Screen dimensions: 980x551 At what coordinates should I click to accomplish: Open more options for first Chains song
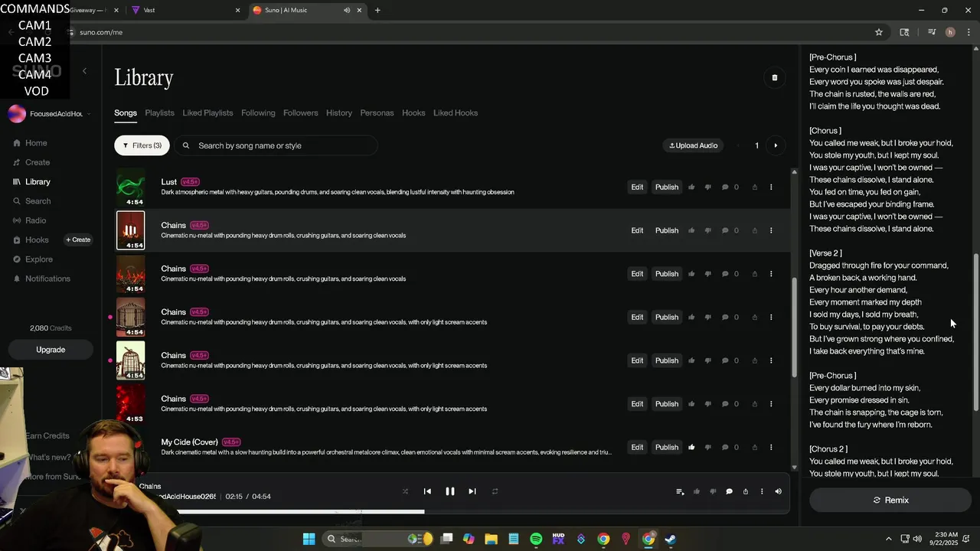pyautogui.click(x=771, y=230)
